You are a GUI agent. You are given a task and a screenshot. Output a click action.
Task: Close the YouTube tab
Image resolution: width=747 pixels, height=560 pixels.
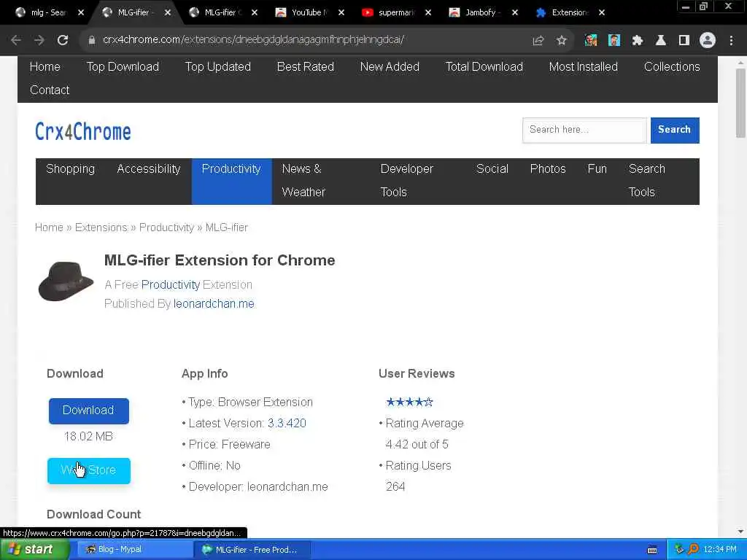click(341, 13)
